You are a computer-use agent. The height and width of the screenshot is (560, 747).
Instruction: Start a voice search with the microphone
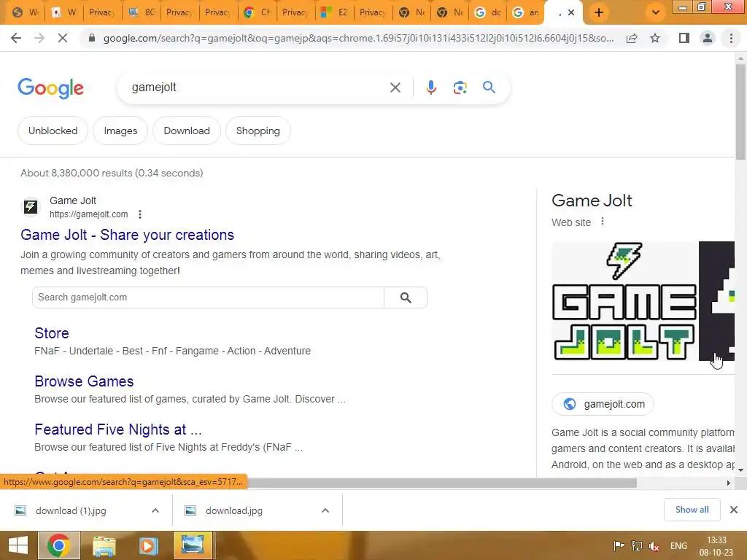(430, 87)
